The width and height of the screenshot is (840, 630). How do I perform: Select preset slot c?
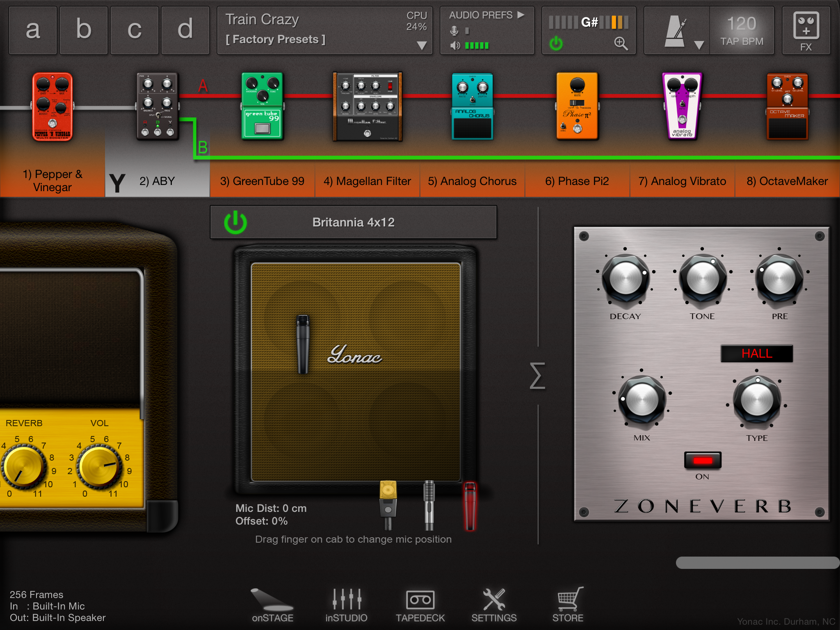click(x=135, y=30)
